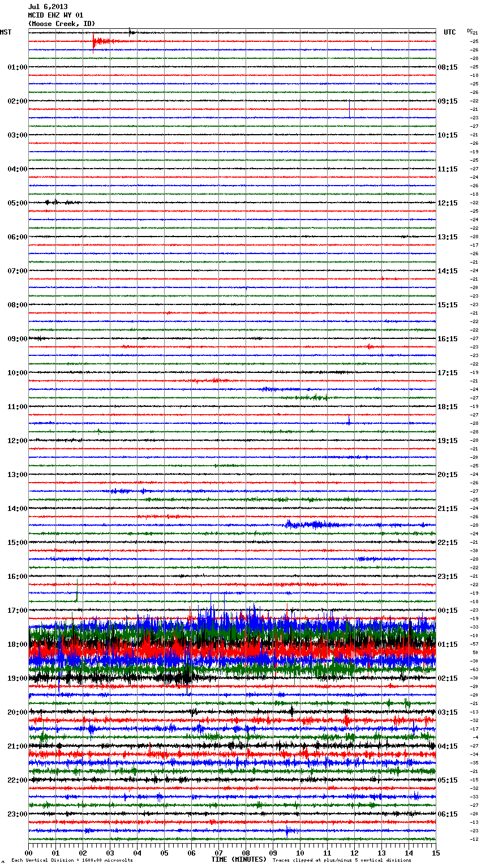481x868 pixels.
Task: Click the date text 'Jul 6,2013'
Action: click(x=48, y=7)
